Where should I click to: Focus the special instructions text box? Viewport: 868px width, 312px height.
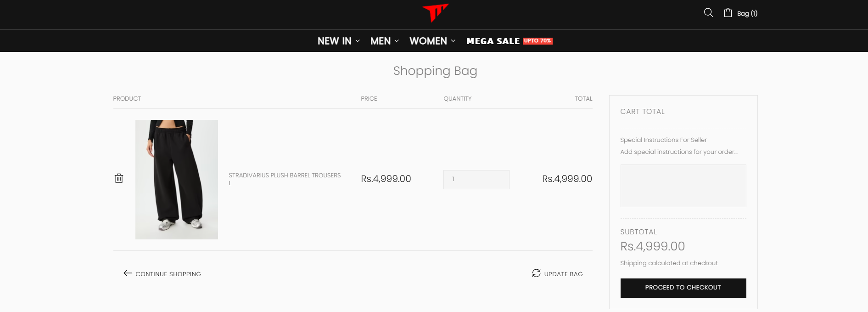click(683, 186)
